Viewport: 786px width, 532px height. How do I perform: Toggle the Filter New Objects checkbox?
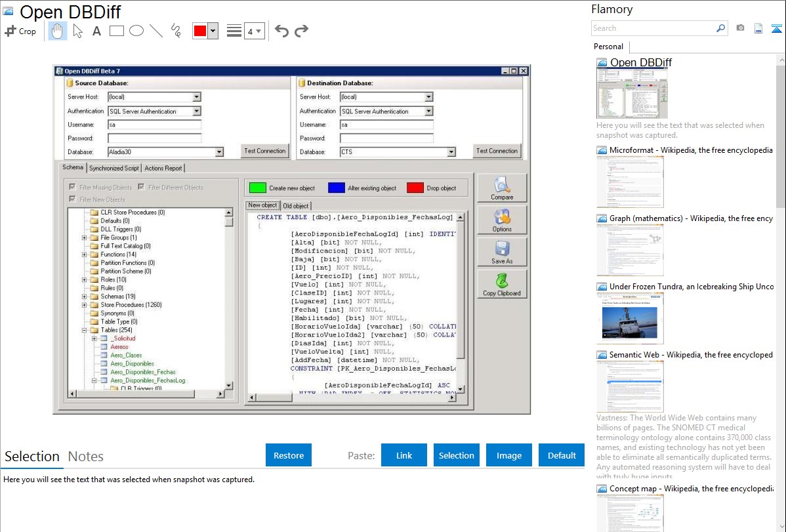(x=72, y=199)
